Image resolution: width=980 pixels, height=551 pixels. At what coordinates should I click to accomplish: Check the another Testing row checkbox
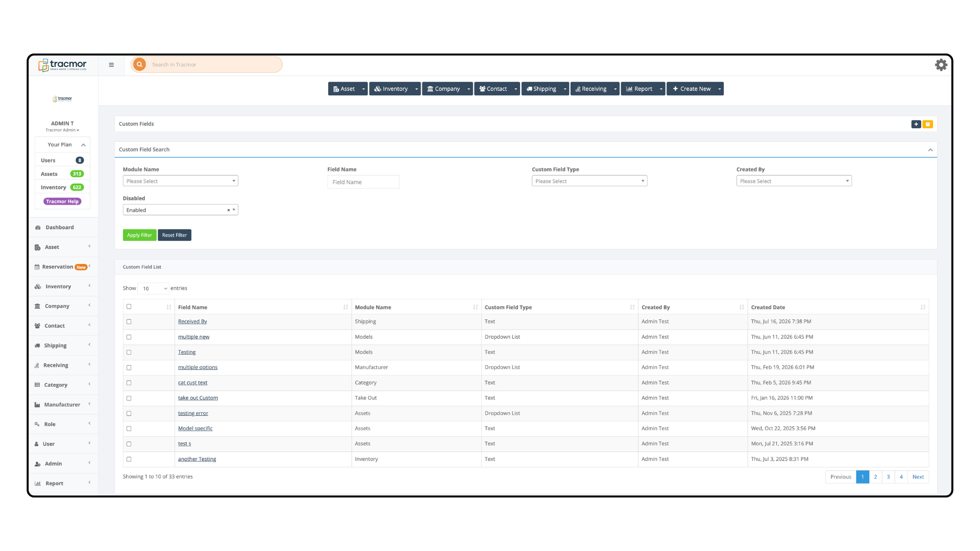pyautogui.click(x=129, y=459)
